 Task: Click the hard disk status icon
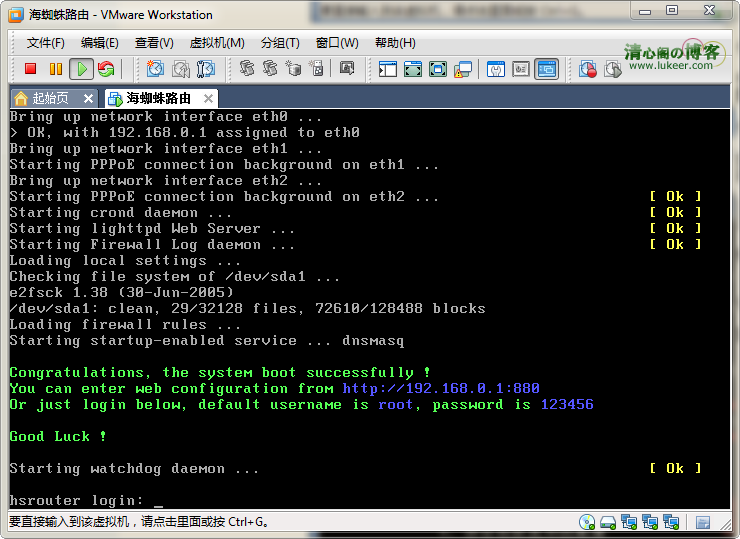pos(608,522)
